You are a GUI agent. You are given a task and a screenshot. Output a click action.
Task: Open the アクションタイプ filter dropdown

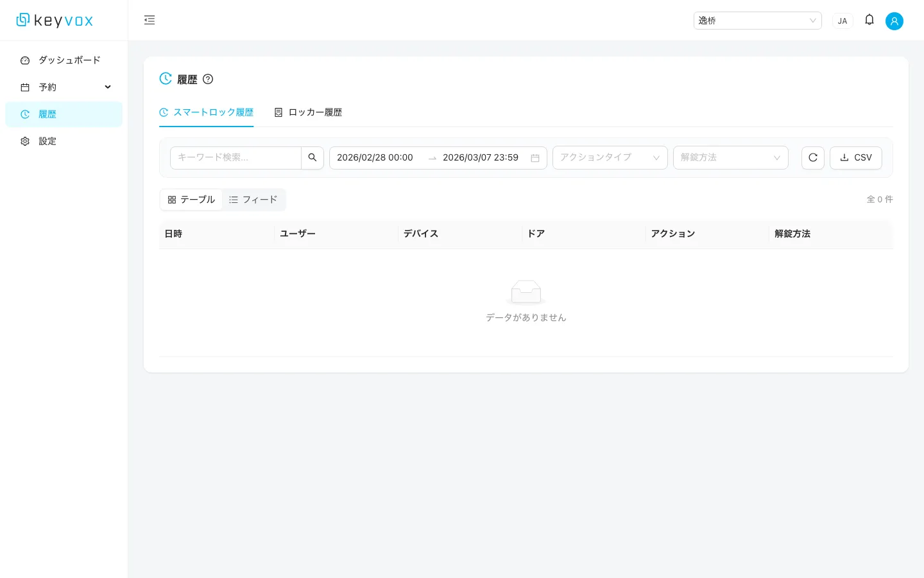(x=609, y=157)
